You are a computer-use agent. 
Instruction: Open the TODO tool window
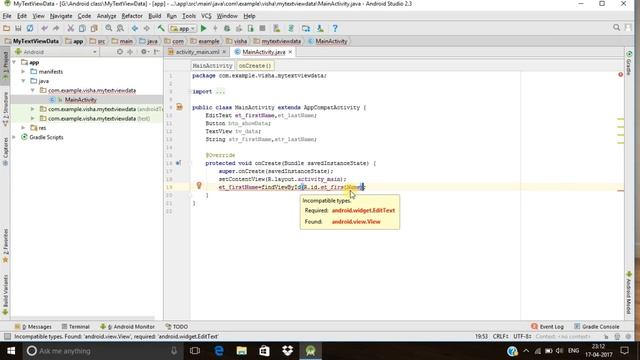(177, 327)
